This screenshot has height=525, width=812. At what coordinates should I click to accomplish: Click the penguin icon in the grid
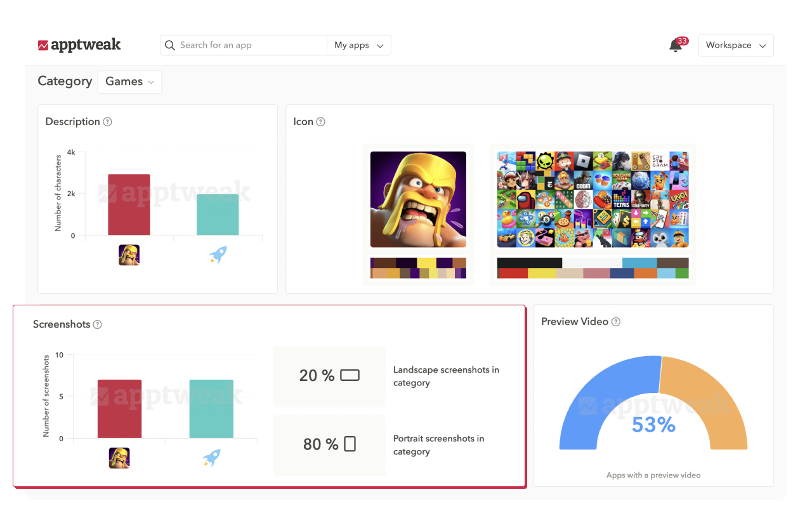click(x=660, y=237)
